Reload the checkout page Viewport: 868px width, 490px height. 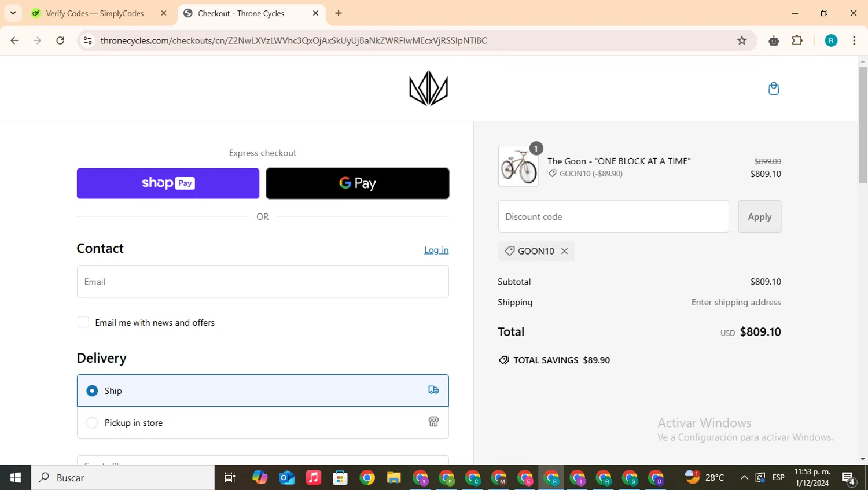tap(60, 40)
